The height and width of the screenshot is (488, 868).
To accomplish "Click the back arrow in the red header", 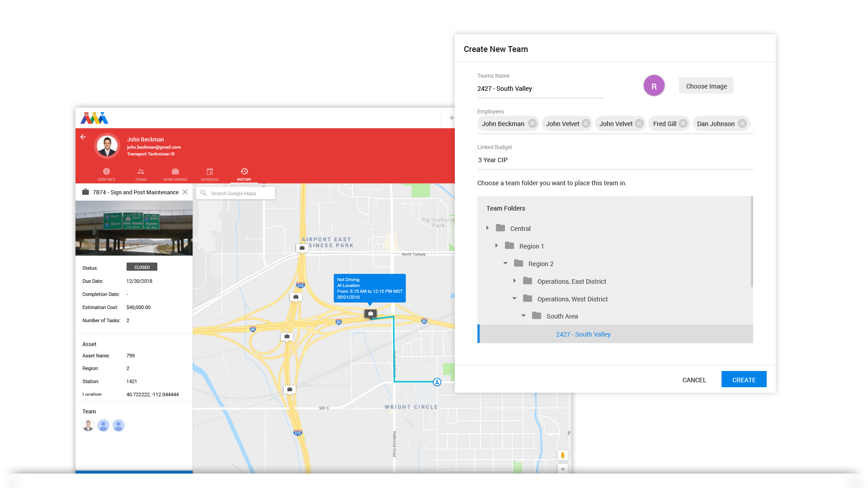I will point(83,137).
